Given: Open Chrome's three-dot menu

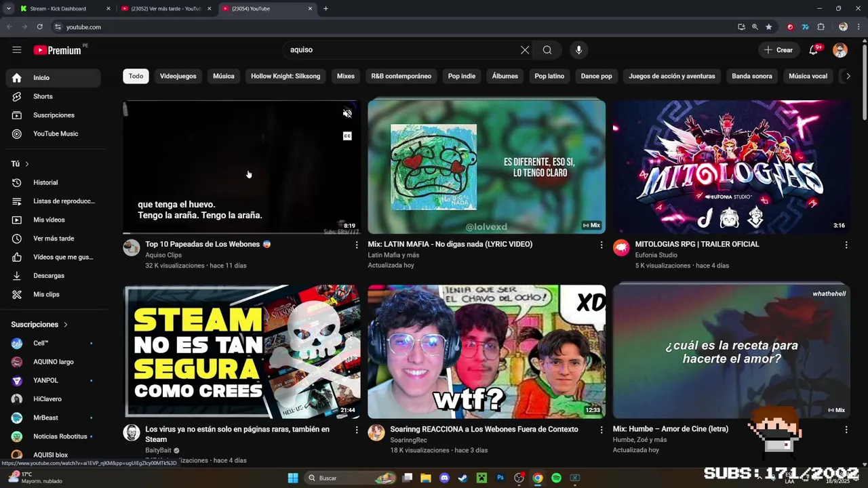Looking at the screenshot, I should [x=858, y=27].
